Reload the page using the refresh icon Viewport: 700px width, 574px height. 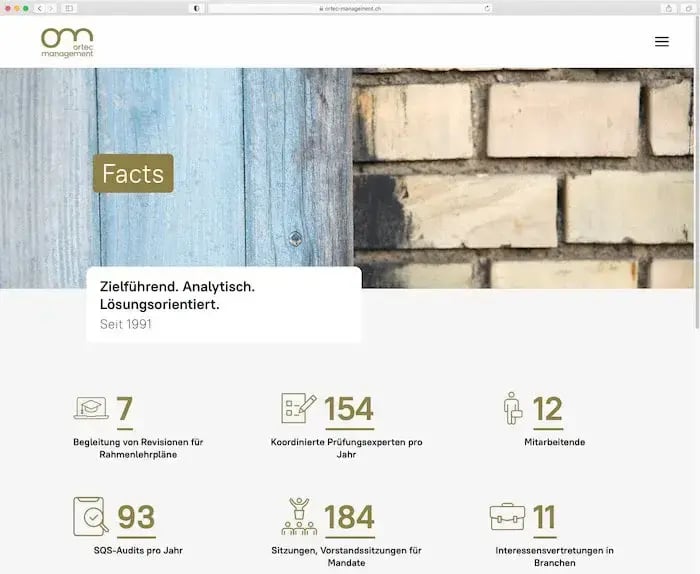(487, 8)
